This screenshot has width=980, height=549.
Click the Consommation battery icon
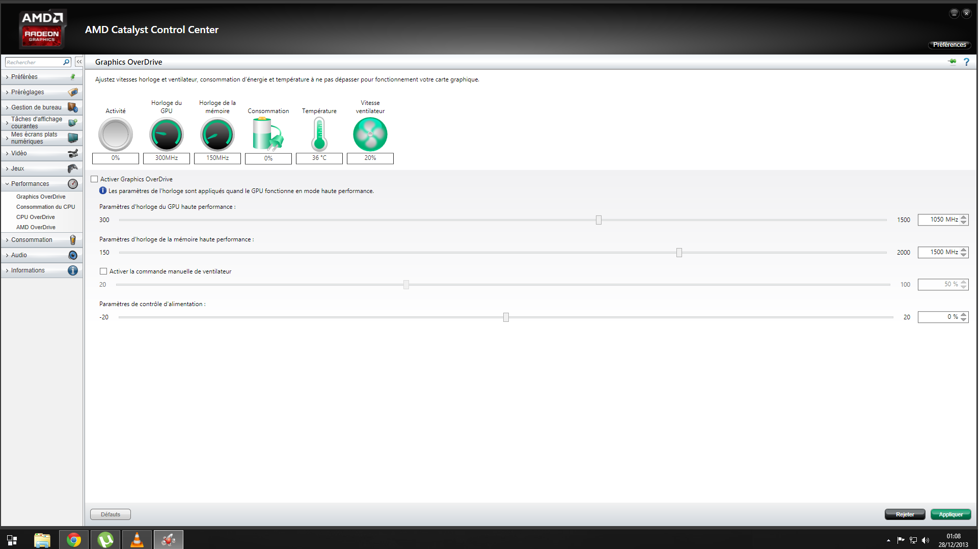pos(268,134)
